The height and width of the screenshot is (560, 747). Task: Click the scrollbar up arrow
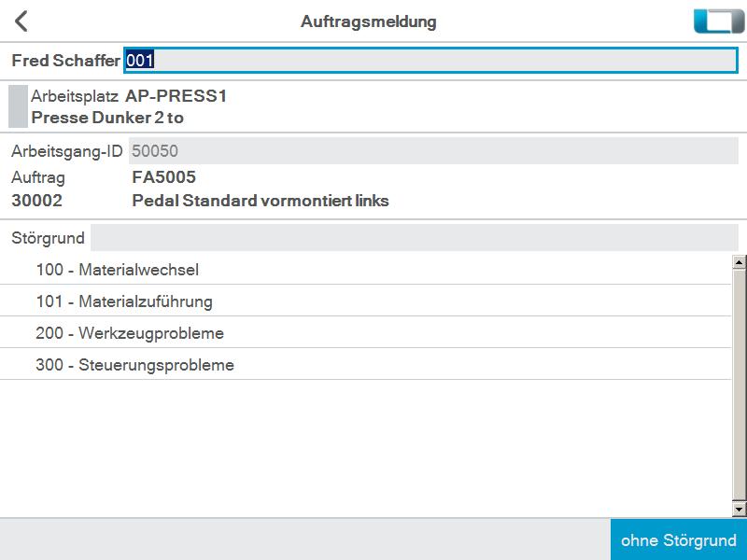pos(739,262)
